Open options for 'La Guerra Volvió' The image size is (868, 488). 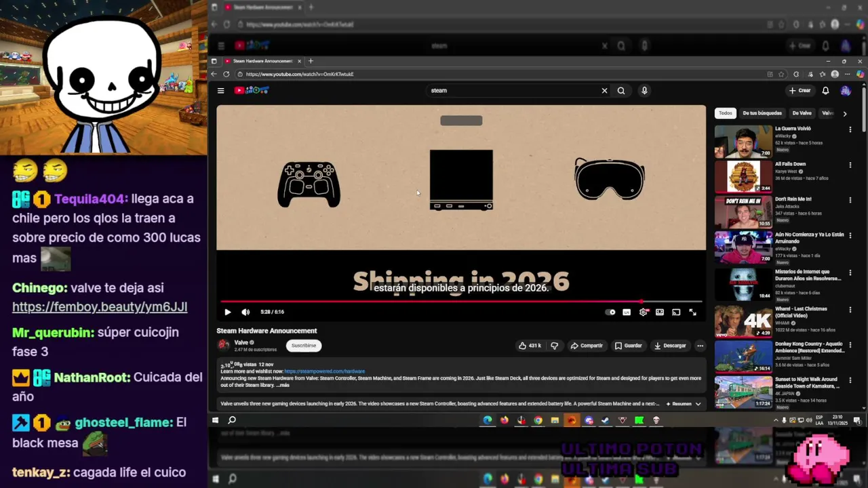pos(850,129)
